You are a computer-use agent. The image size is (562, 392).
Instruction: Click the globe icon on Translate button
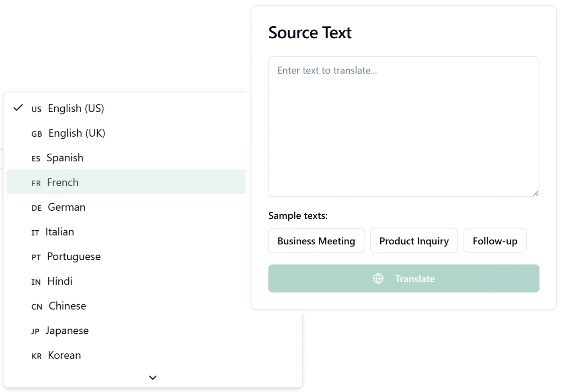click(x=378, y=278)
